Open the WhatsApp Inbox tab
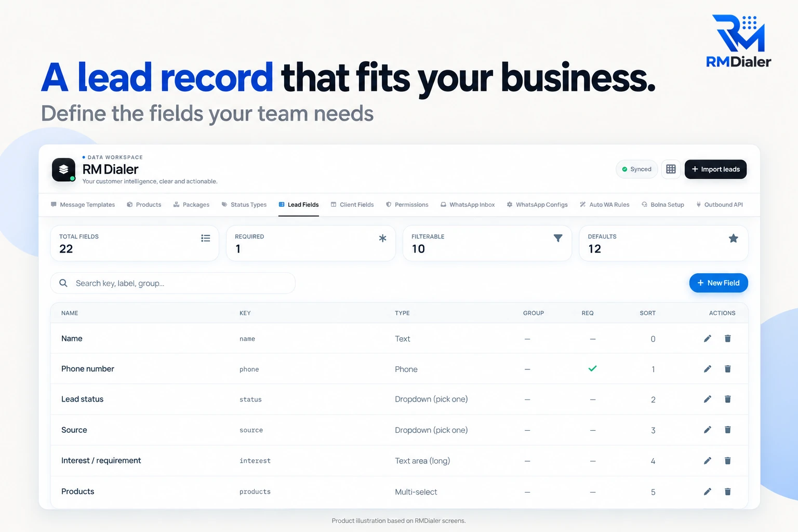 (x=468, y=205)
